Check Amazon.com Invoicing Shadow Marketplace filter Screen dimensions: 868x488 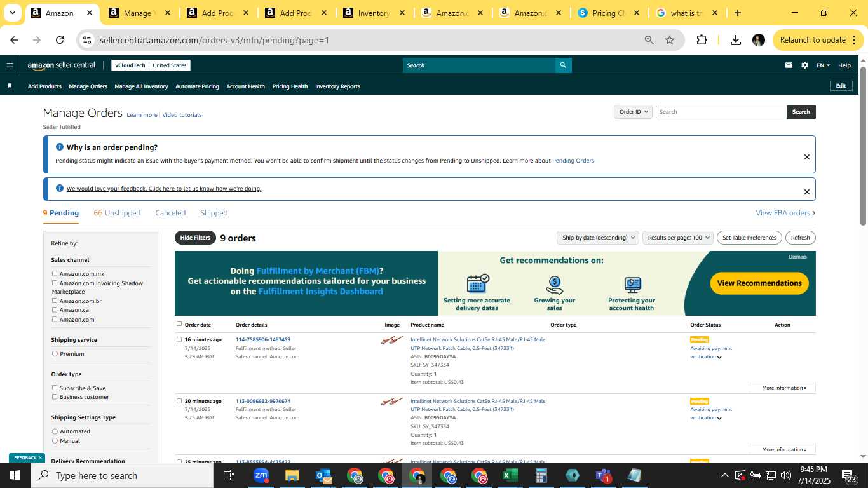pyautogui.click(x=55, y=283)
